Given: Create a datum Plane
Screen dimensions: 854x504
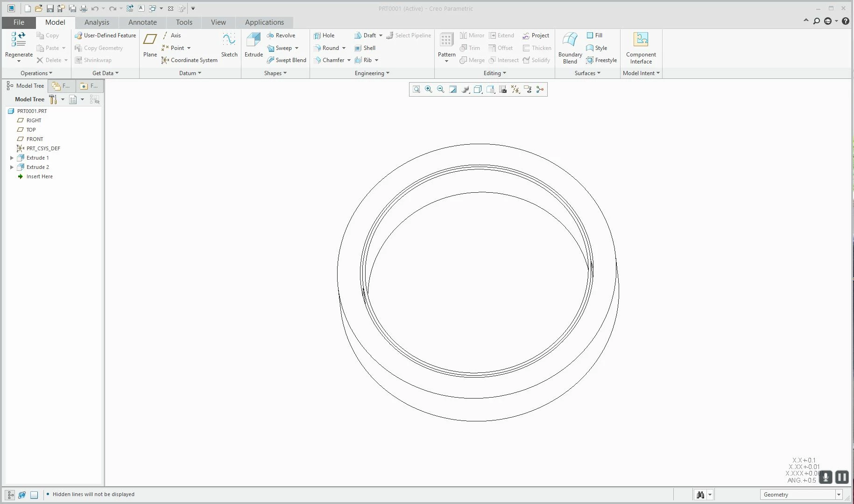Looking at the screenshot, I should 150,45.
